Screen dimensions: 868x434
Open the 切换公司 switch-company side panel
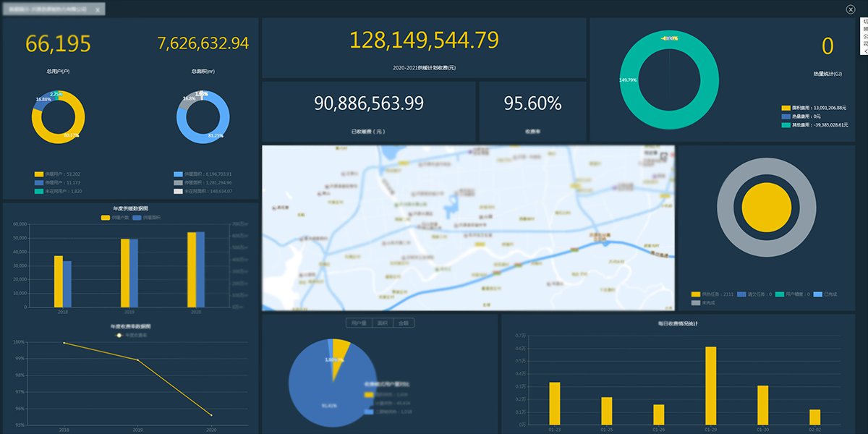(x=864, y=33)
